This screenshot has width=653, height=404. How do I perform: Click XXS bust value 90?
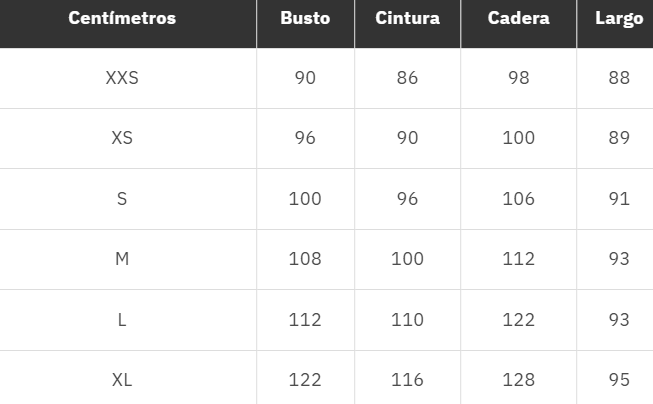[x=305, y=78]
